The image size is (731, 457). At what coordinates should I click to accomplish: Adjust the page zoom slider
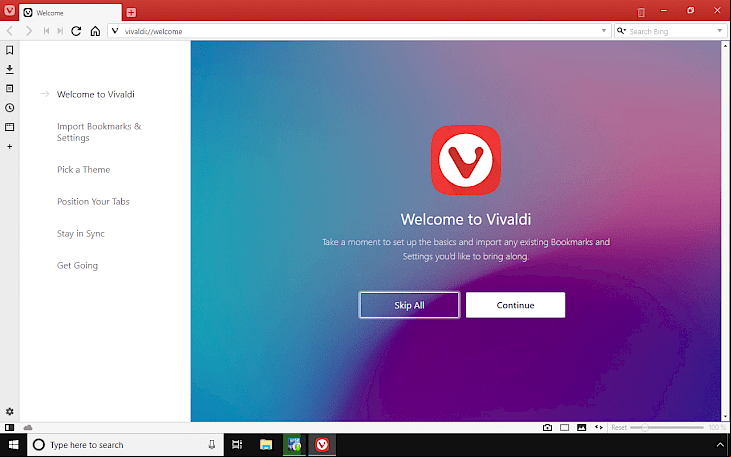(x=667, y=427)
